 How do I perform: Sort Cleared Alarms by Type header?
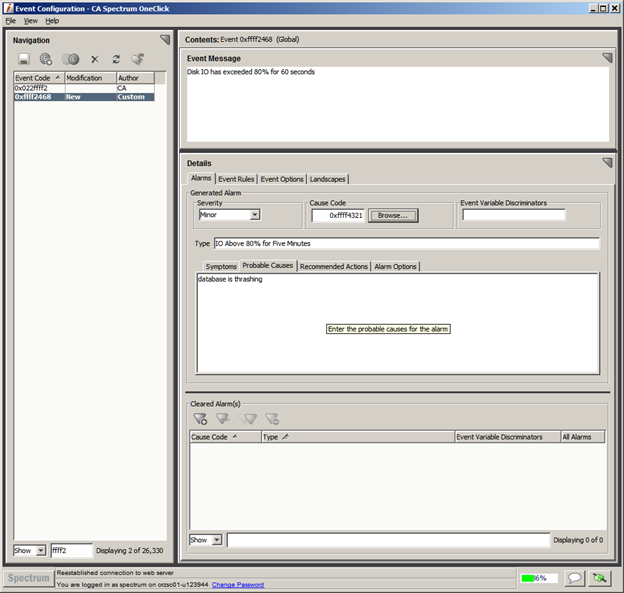click(358, 437)
